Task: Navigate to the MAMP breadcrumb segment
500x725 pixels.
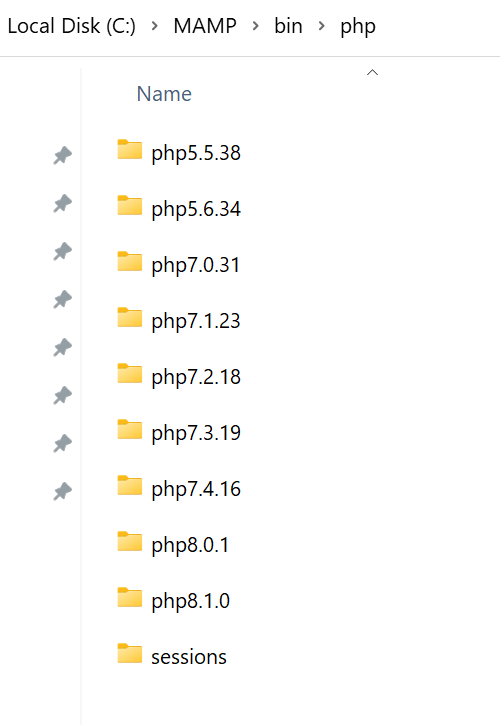Action: point(205,26)
